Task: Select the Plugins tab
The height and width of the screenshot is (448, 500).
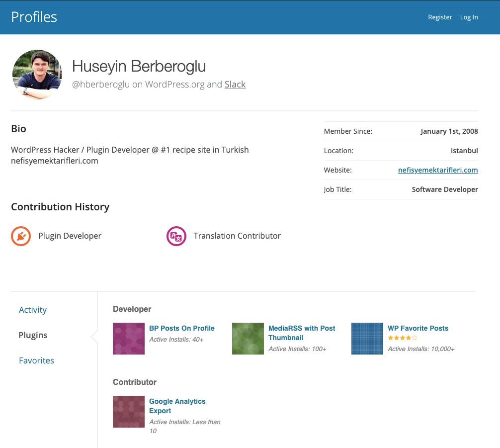Action: tap(33, 335)
